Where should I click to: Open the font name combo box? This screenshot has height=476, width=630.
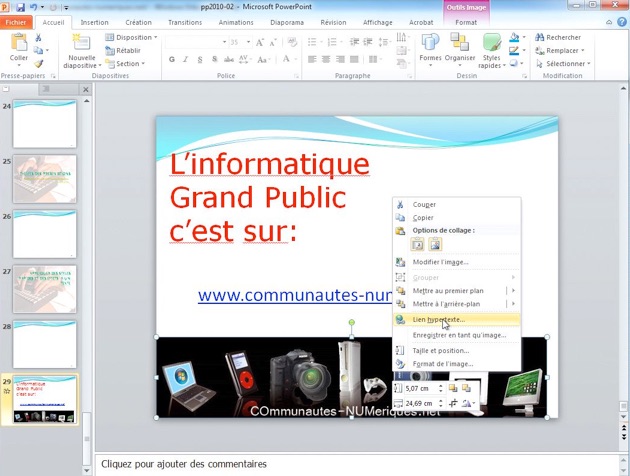196,42
